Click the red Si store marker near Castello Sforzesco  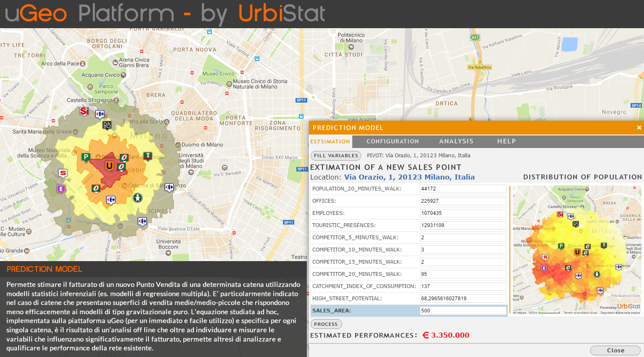84,111
